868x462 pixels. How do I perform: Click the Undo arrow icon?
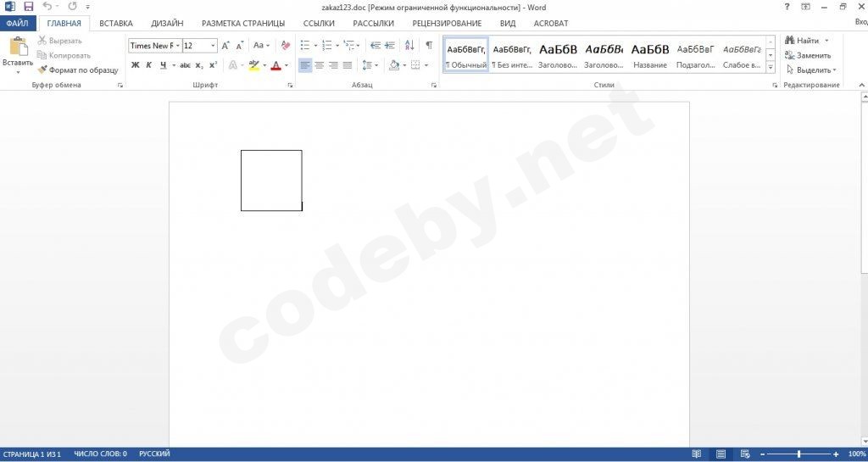click(x=47, y=7)
